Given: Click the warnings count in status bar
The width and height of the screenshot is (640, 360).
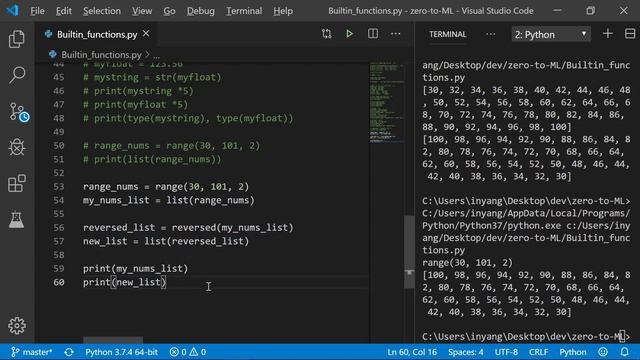Looking at the screenshot, I should (198, 352).
